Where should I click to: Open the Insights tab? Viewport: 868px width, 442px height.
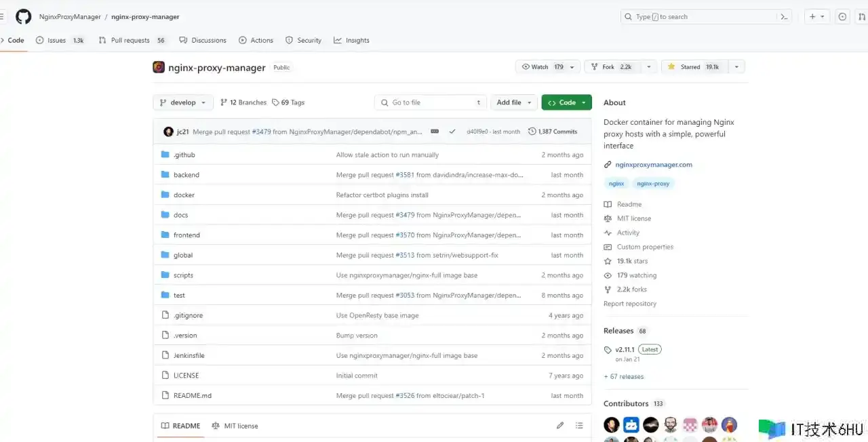click(x=351, y=41)
